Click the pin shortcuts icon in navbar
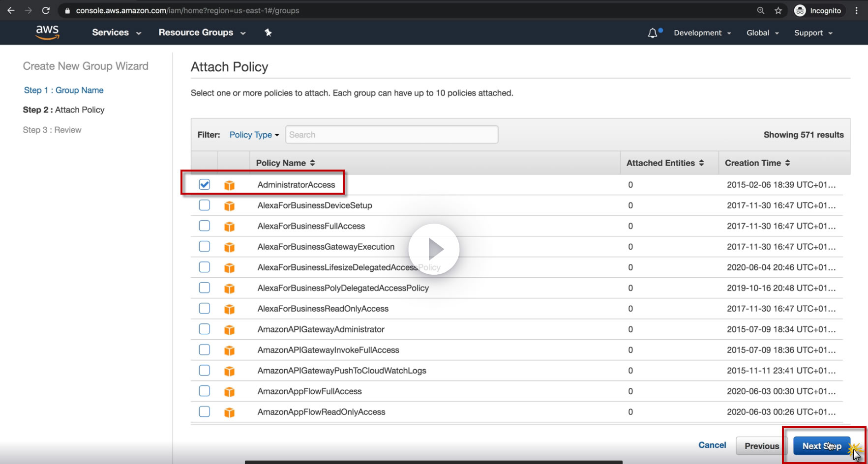This screenshot has height=464, width=868. click(268, 32)
